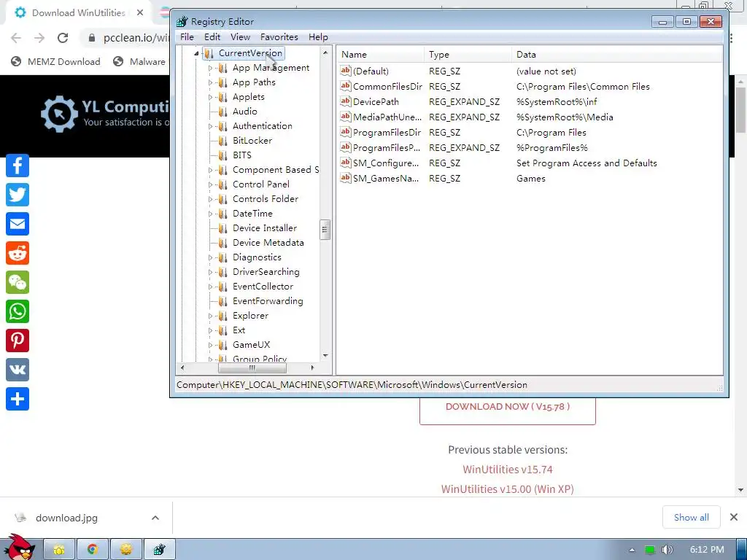
Task: Click the 6:12 PM clock
Action: tap(707, 550)
